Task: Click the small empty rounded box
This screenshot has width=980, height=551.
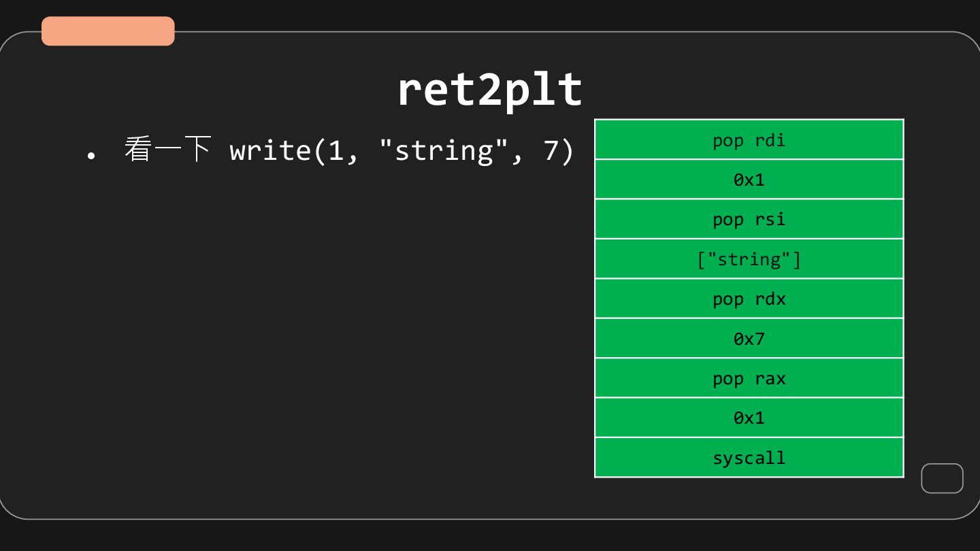Action: coord(942,478)
